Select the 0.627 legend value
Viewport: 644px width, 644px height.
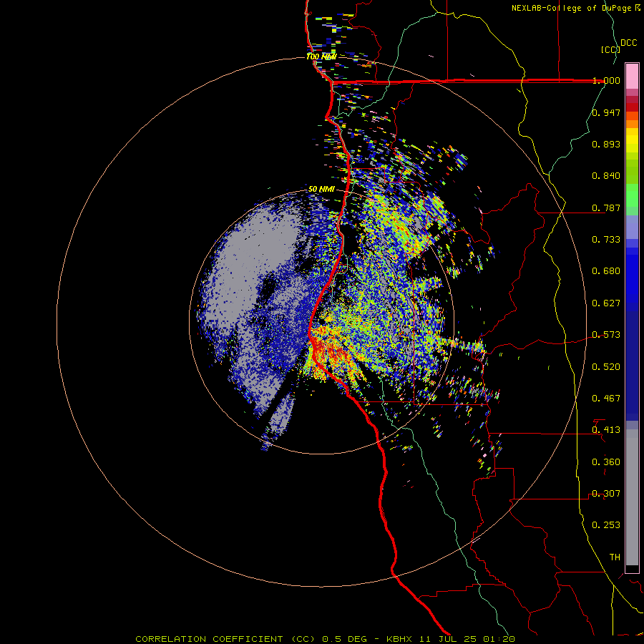(606, 303)
